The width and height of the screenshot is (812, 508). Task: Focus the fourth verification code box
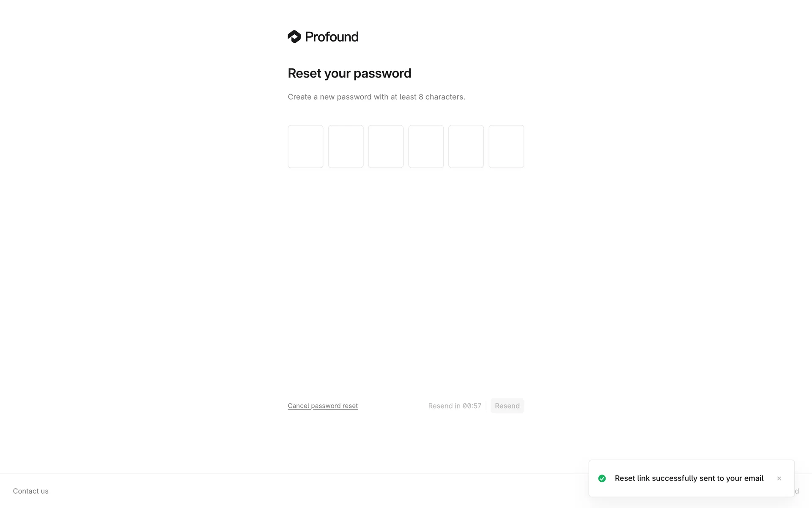426,146
